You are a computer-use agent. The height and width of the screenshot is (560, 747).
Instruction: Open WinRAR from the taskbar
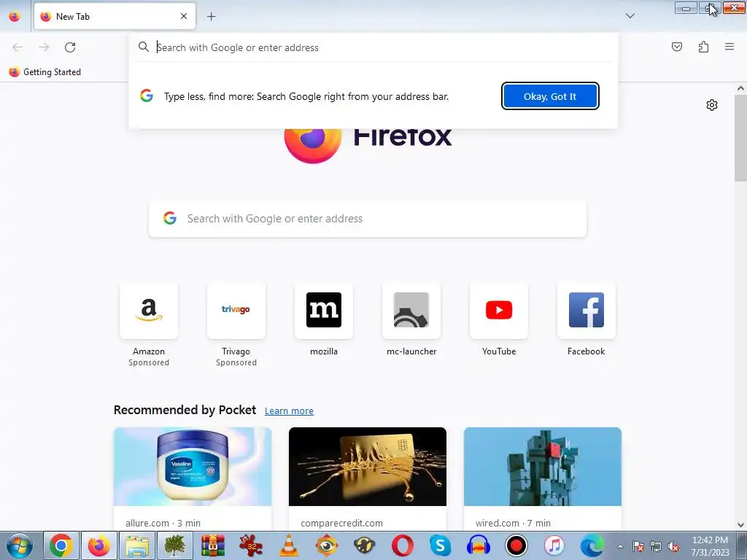pos(212,545)
